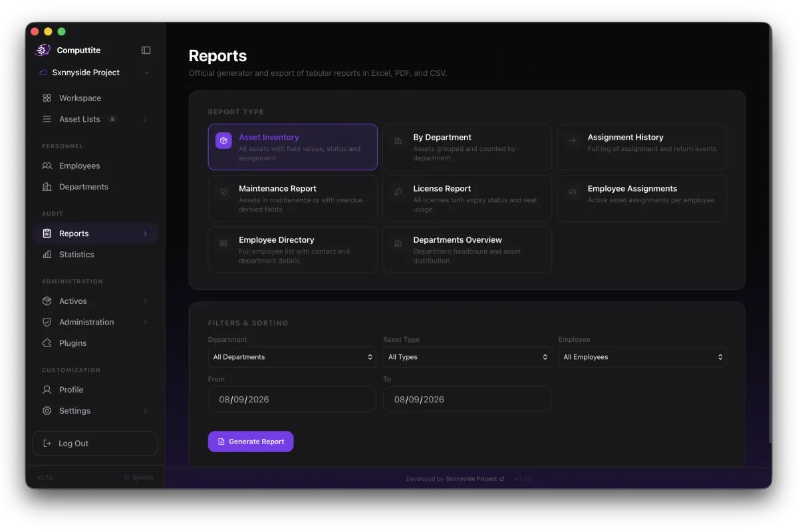Select the By Department report type
798x532 pixels.
(467, 147)
